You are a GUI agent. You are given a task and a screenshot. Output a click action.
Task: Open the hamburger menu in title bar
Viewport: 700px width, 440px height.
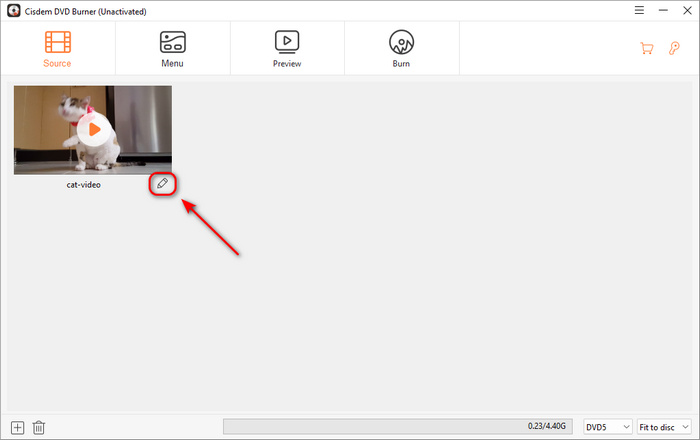[x=639, y=10]
